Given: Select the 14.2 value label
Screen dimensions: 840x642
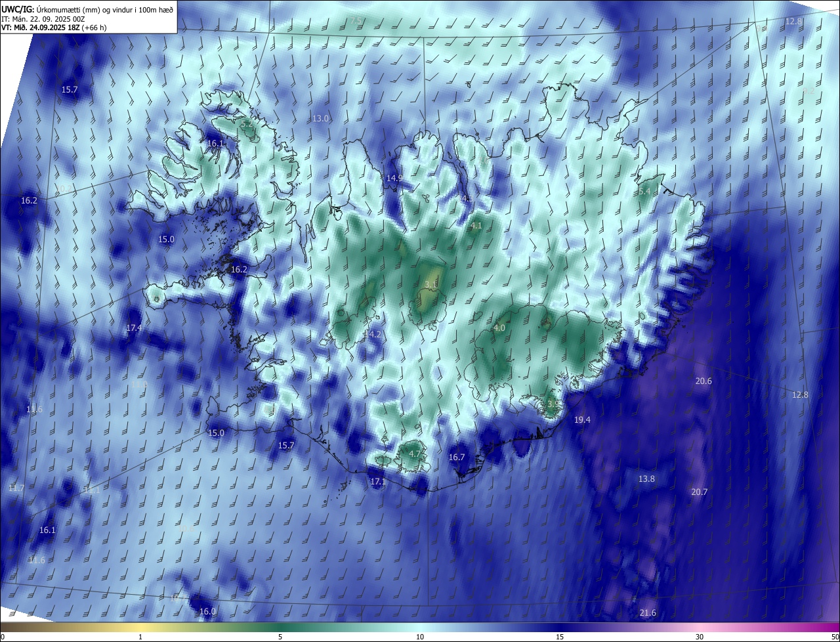Looking at the screenshot, I should (x=373, y=334).
